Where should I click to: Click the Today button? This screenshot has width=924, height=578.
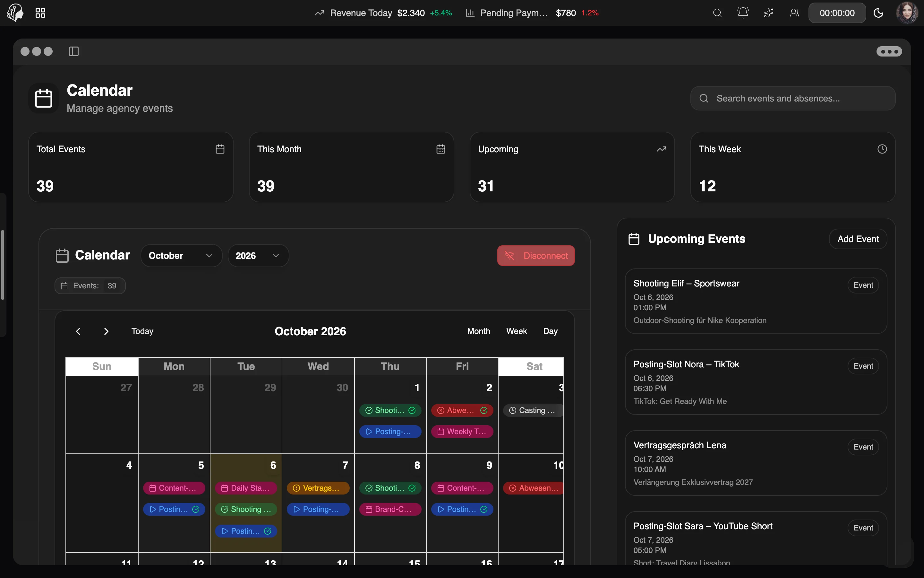142,331
